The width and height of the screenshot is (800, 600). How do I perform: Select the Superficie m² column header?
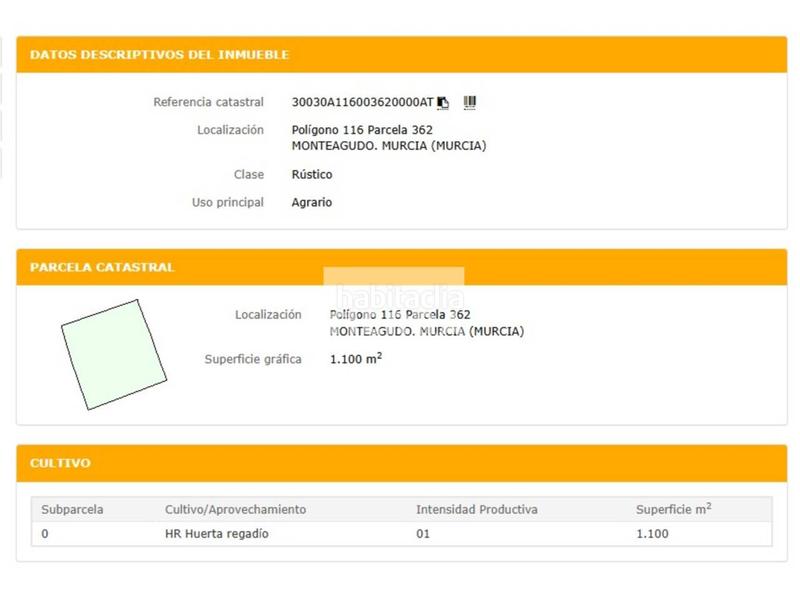tap(673, 510)
